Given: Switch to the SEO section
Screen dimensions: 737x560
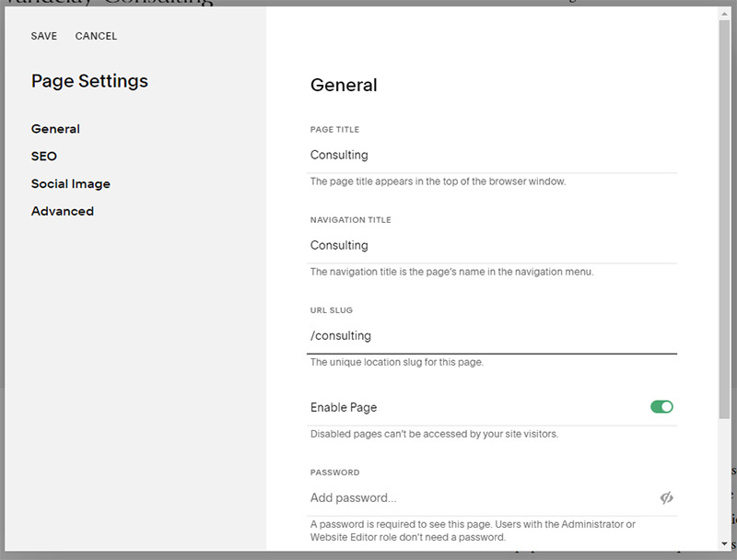Looking at the screenshot, I should [43, 157].
